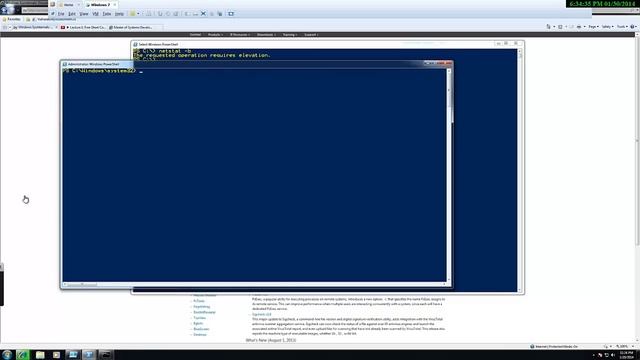
Task: Click the Internet Protected Mode status indicator
Action: pos(554,346)
